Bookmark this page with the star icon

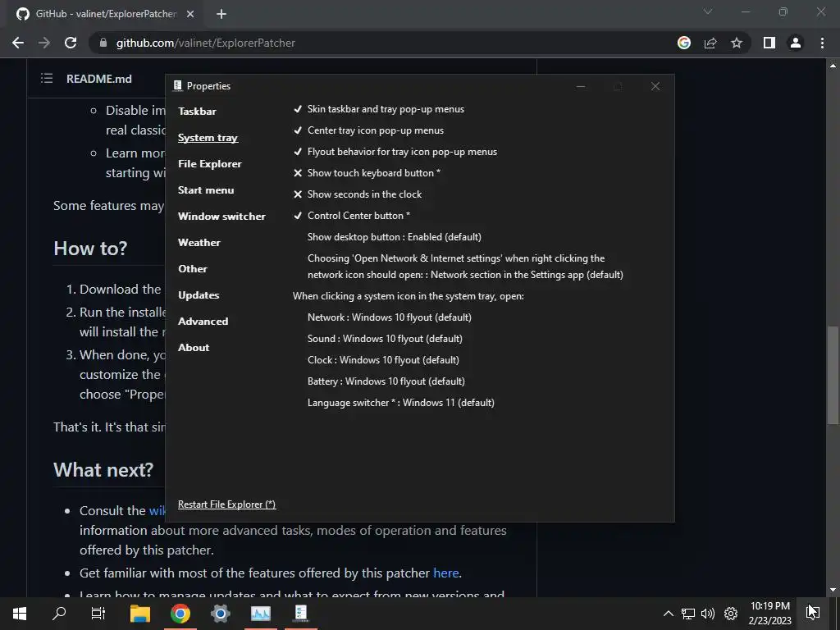click(737, 43)
